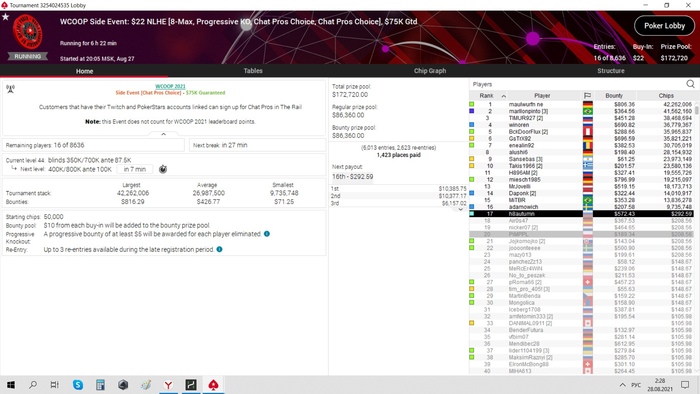
Task: Sort by Chips column header
Action: coord(666,95)
